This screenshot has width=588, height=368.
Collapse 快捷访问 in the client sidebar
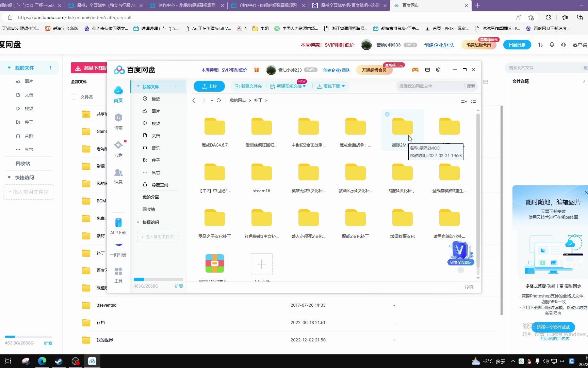[x=138, y=222]
